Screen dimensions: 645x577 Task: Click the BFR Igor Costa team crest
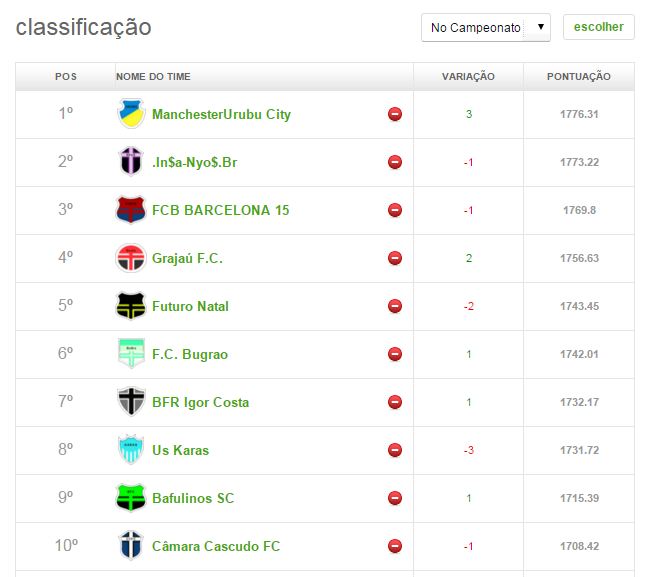(x=131, y=402)
